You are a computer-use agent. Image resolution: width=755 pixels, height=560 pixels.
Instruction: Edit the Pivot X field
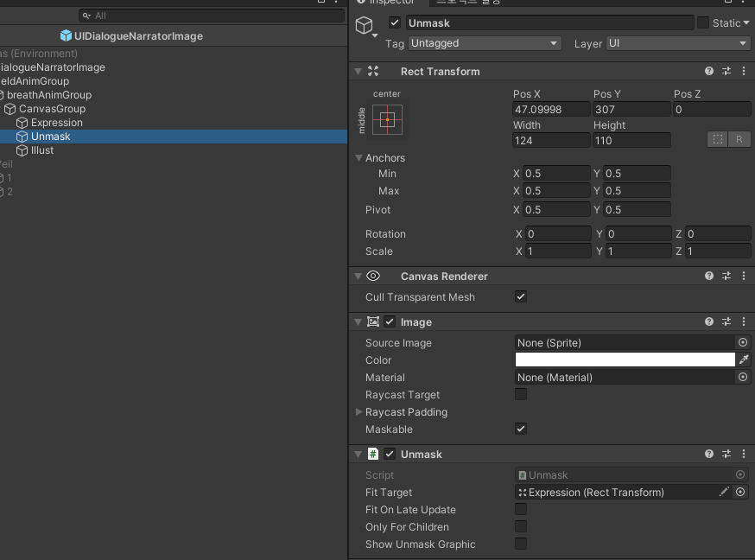pyautogui.click(x=557, y=209)
